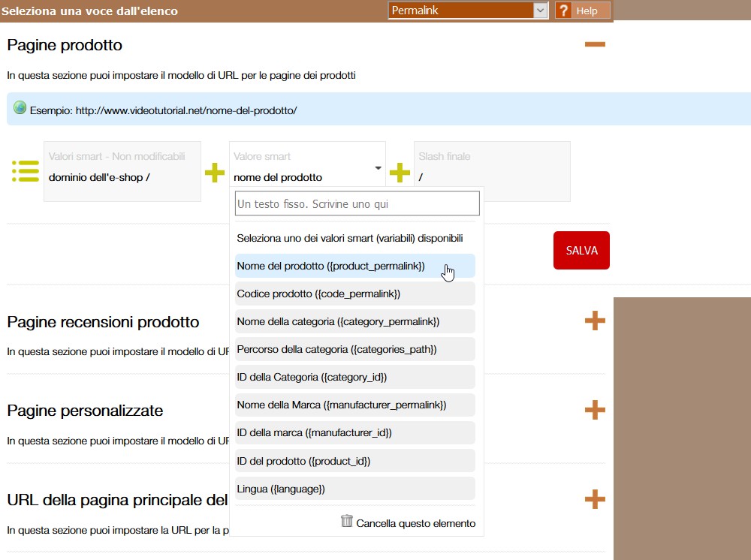The image size is (751, 560).
Task: Click 'Seleziona uno dei valori smart' label
Action: (x=350, y=239)
